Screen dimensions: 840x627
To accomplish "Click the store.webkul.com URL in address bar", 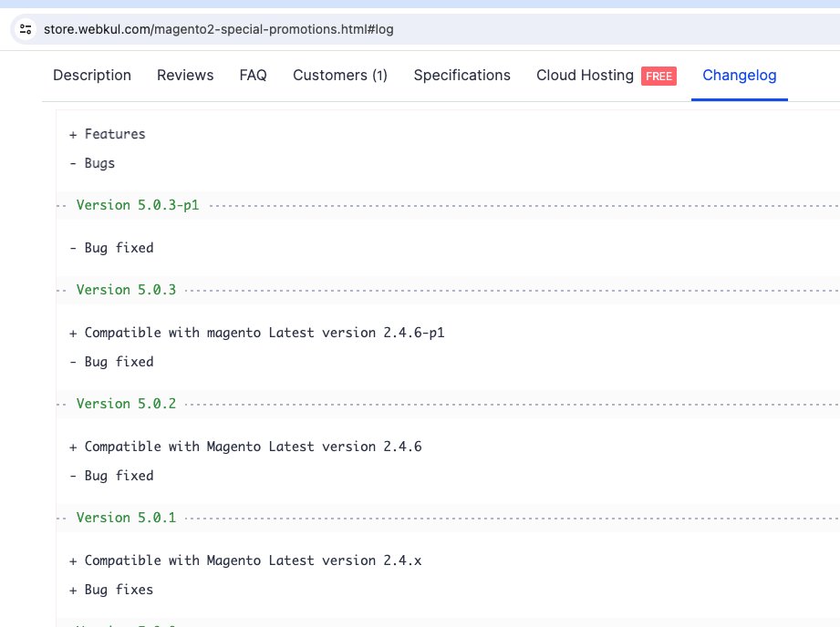I will pos(219,29).
